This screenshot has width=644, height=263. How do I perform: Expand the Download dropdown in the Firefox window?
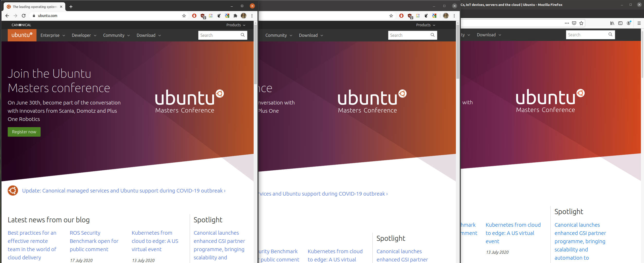[x=489, y=35]
